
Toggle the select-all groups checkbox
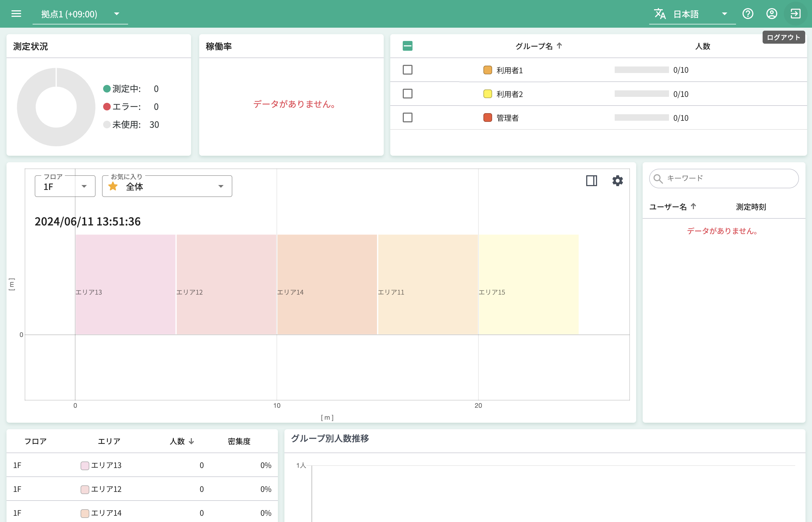point(407,46)
